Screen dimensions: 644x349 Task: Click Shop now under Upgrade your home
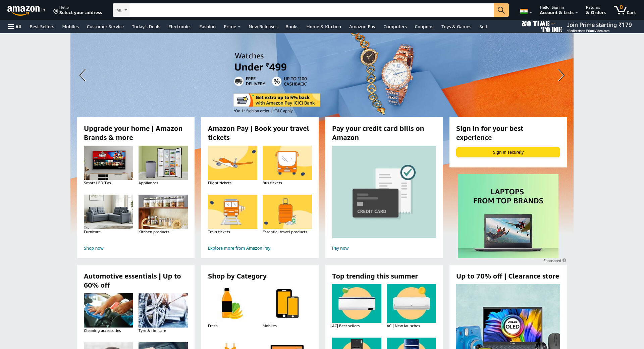94,248
